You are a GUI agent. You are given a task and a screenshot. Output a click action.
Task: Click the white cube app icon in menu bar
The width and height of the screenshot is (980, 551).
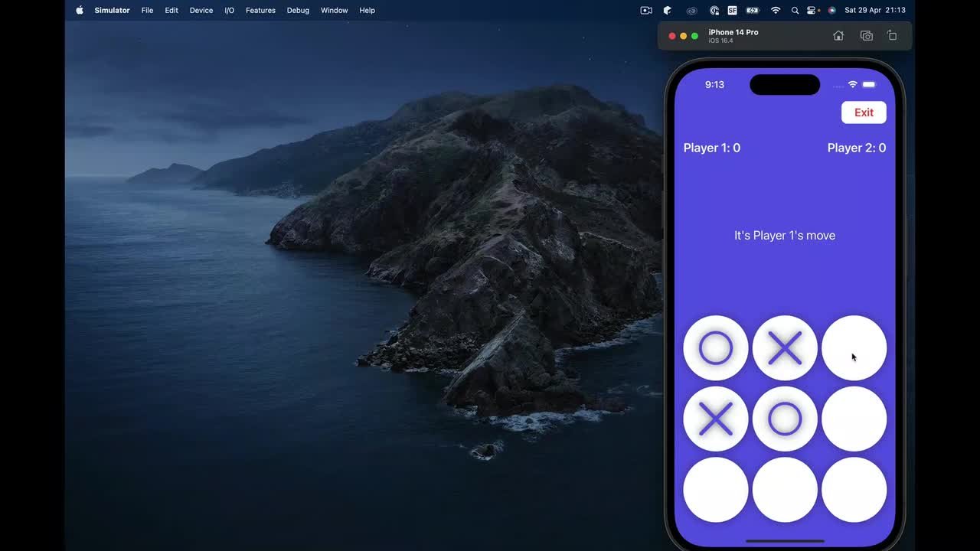[668, 10]
